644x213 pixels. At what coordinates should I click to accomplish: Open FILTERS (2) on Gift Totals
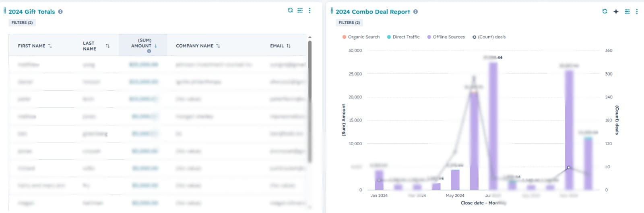tap(22, 23)
